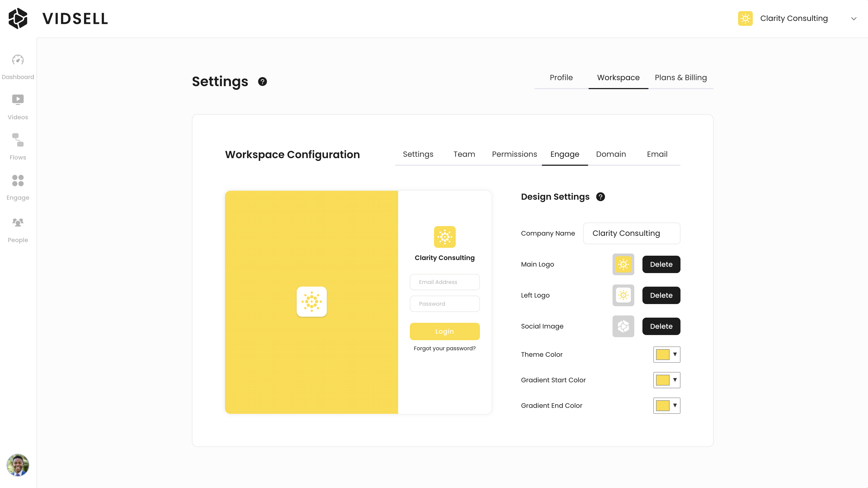The height and width of the screenshot is (488, 868).
Task: Expand the Clarity Consulting workspace dropdown
Action: point(854,18)
